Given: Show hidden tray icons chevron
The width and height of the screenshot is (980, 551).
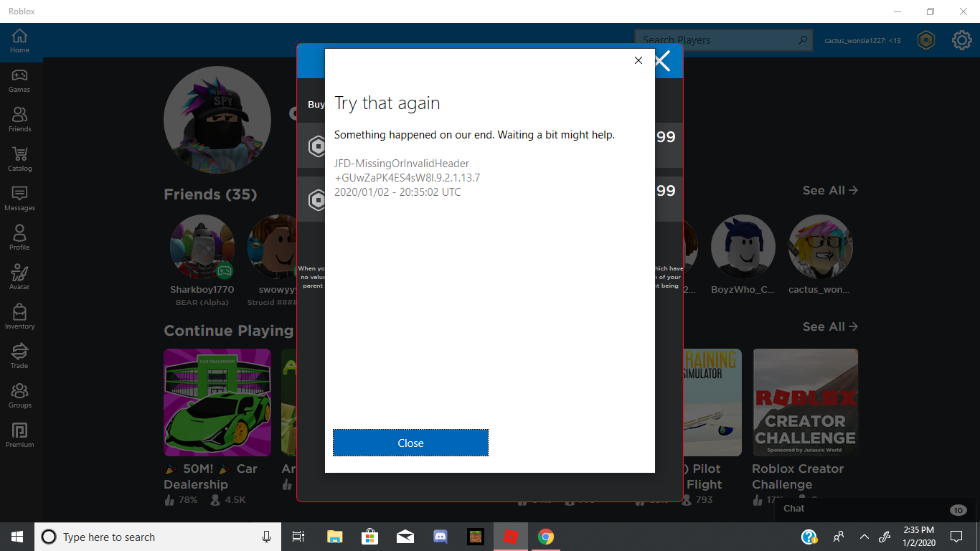Looking at the screenshot, I should click(864, 537).
